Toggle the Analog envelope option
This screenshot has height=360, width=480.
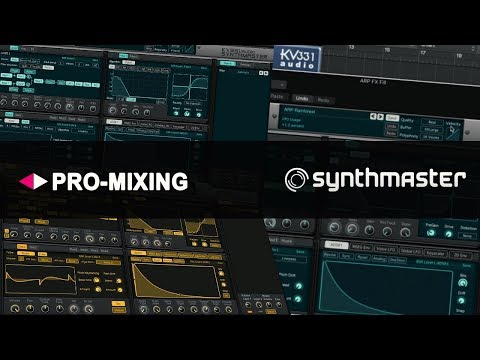click(x=379, y=259)
